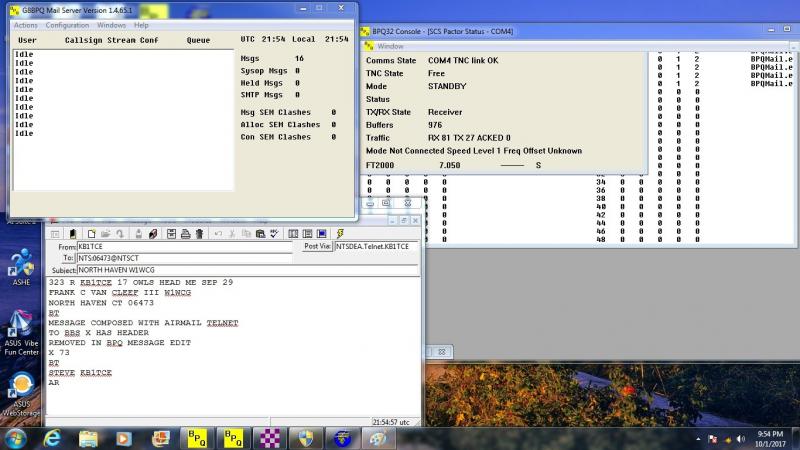Click the message line 'NORTH HAVEN CT 06473'
800x450 pixels.
101,303
